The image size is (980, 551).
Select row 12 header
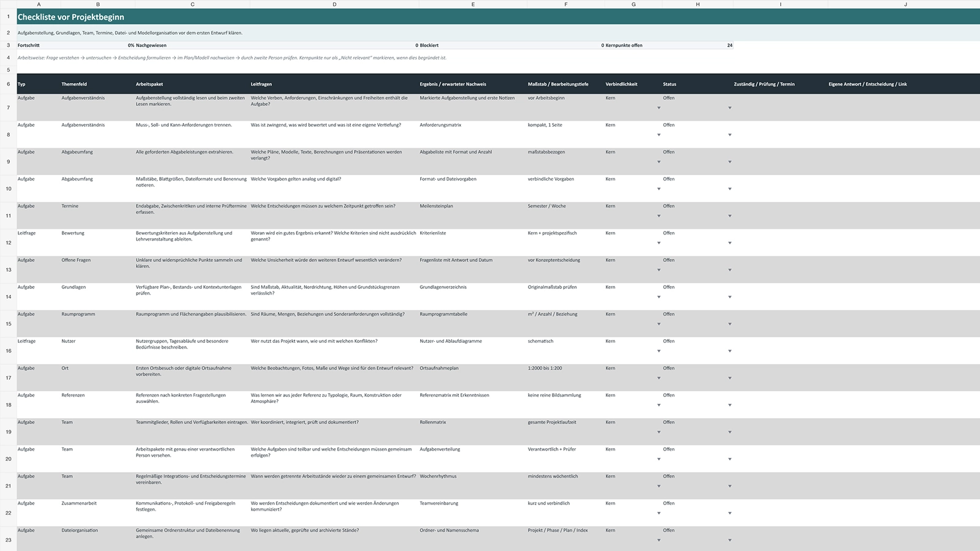tap(9, 243)
